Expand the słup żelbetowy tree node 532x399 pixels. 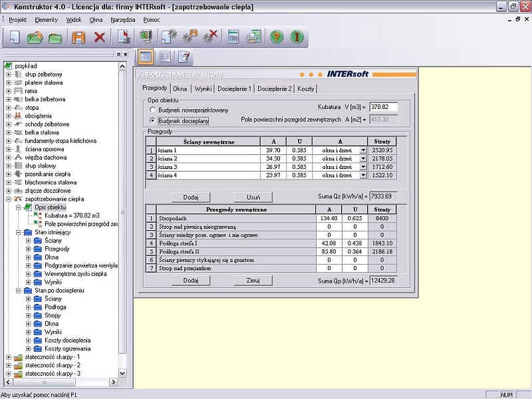[9, 74]
